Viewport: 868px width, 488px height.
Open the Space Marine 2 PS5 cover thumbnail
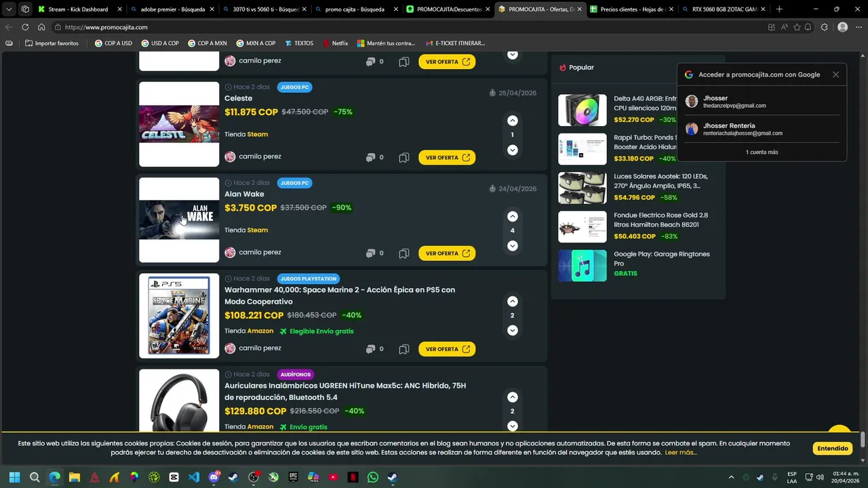click(179, 316)
